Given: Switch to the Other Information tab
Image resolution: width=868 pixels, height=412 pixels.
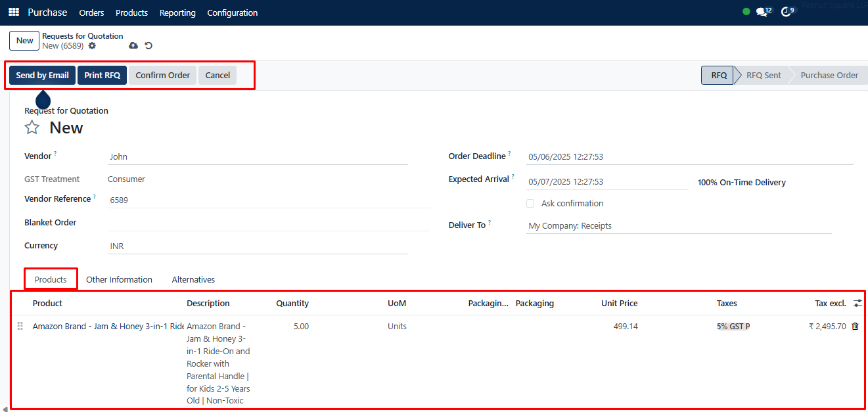Looking at the screenshot, I should pyautogui.click(x=119, y=280).
